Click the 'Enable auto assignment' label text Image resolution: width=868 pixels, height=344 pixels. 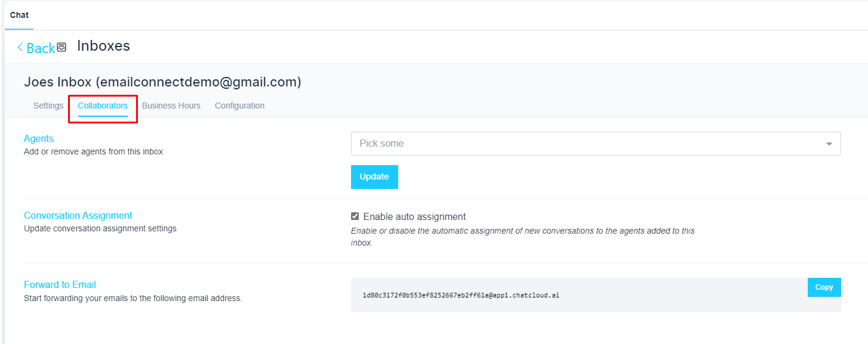[414, 216]
